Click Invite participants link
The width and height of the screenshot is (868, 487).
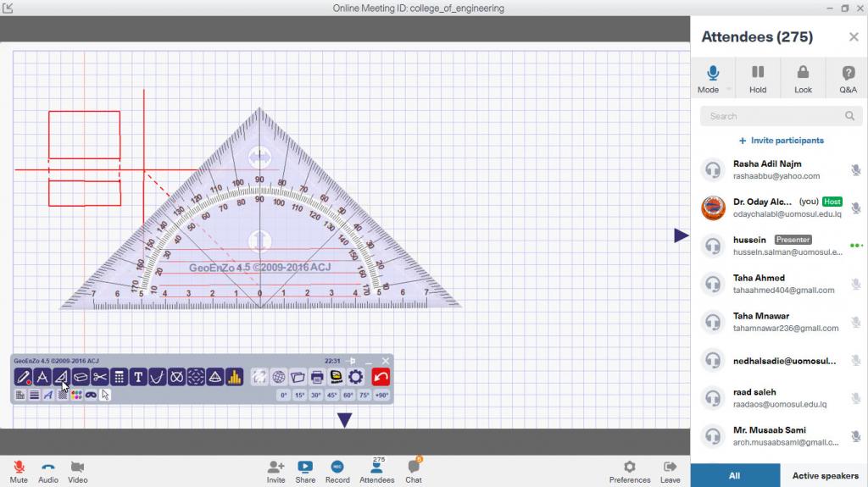[781, 141]
